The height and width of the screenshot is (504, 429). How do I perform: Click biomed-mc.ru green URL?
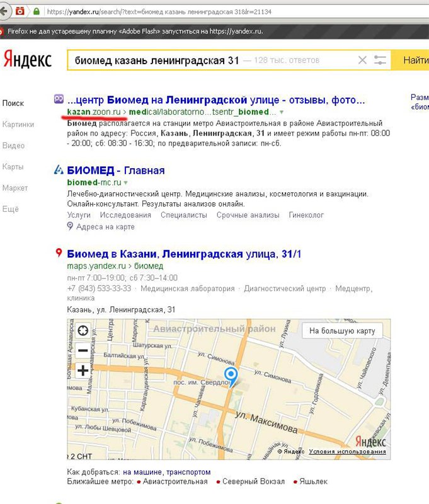94,182
